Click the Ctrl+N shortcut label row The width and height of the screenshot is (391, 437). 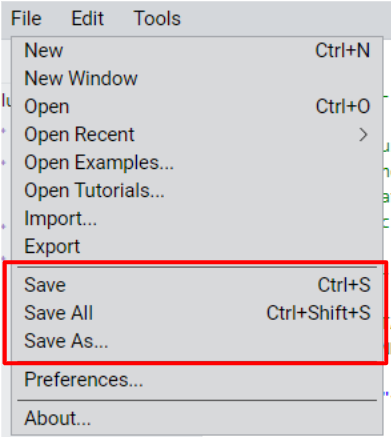pos(343,51)
